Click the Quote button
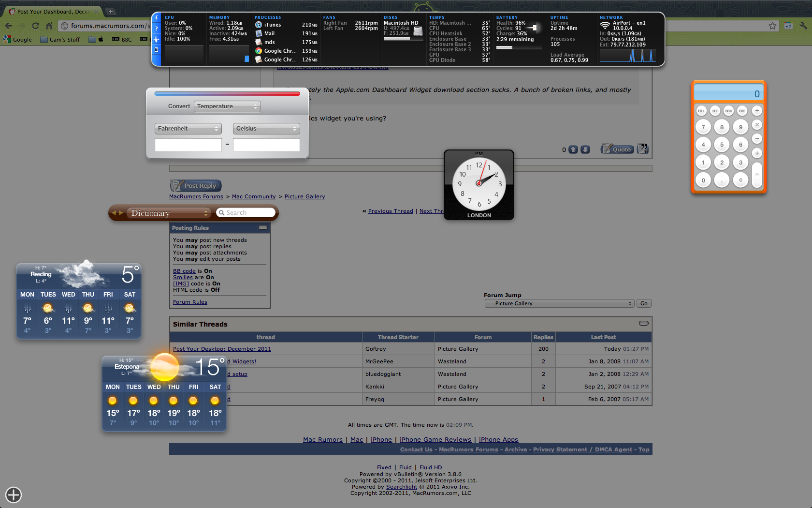Screen dimensions: 812x508 617,149
